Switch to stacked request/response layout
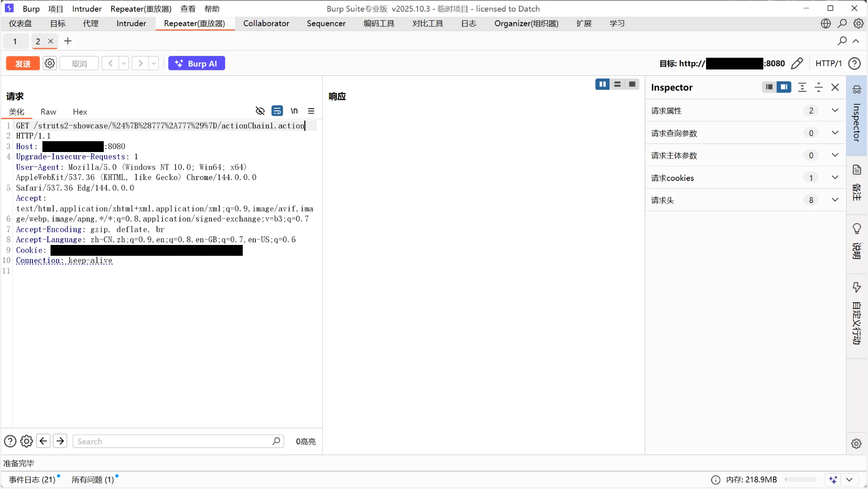The width and height of the screenshot is (868, 489). (x=617, y=84)
